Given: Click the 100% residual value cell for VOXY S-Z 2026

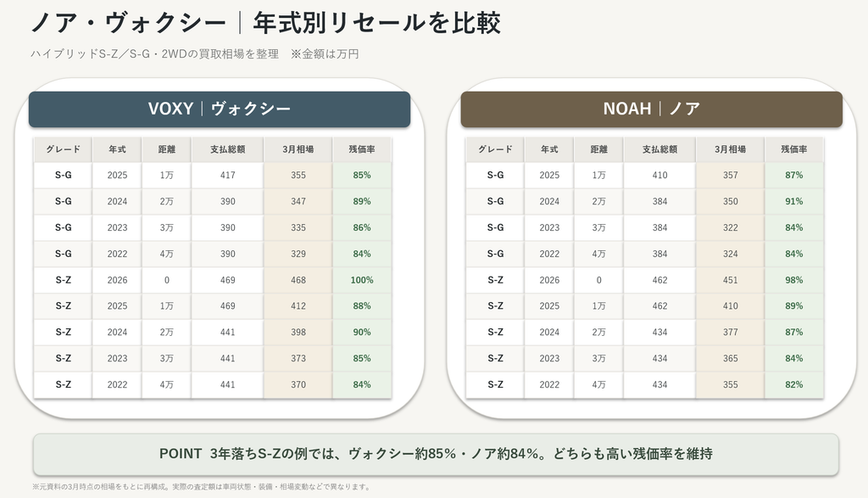Looking at the screenshot, I should [x=362, y=280].
